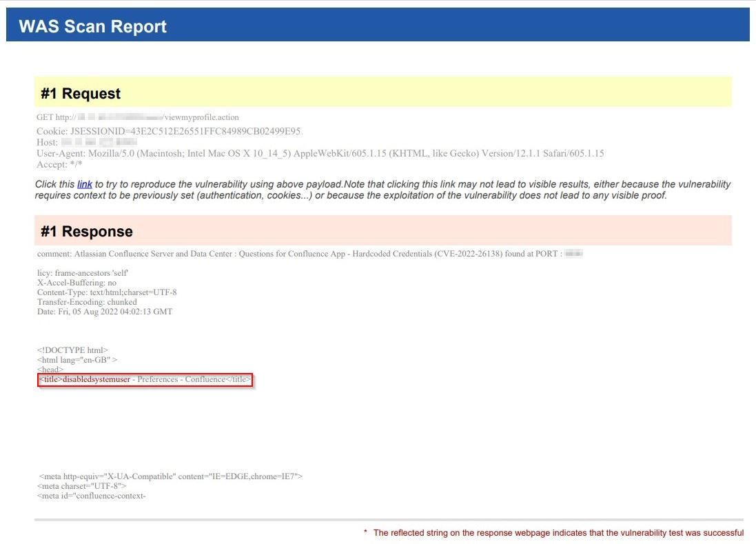This screenshot has width=756, height=544.
Task: Open the blue 'link' to reproduce the vulnerability
Action: [x=84, y=184]
